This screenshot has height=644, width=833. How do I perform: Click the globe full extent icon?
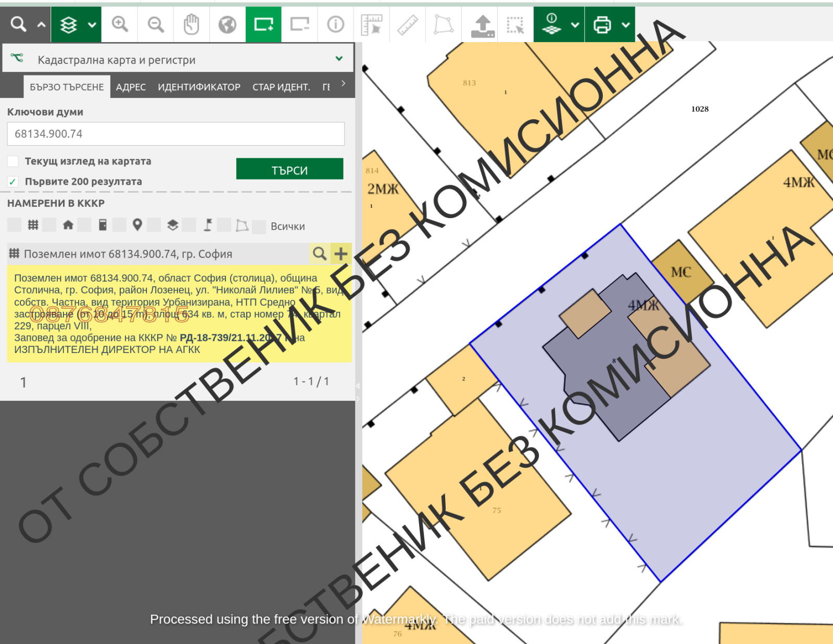[228, 24]
